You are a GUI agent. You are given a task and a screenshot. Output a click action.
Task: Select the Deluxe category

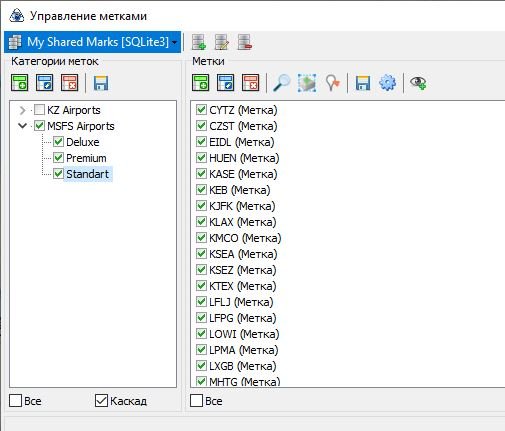[x=83, y=142]
